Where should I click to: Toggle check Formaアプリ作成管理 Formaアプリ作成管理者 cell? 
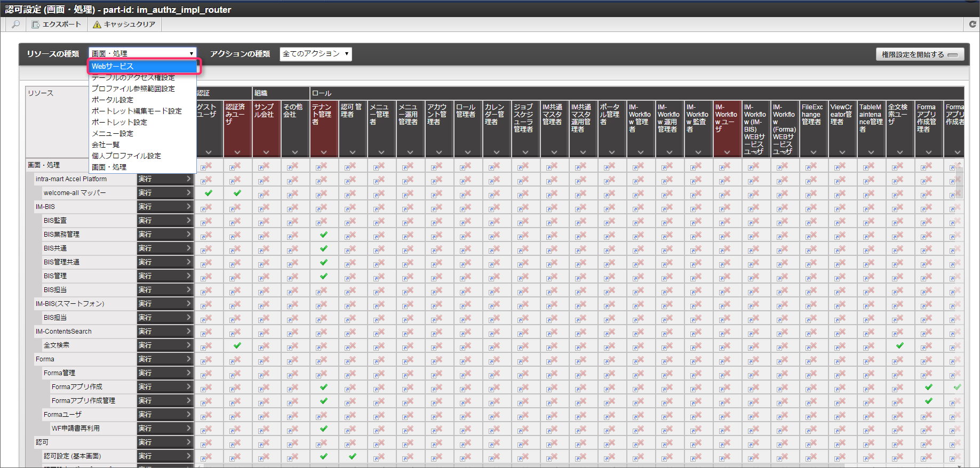click(x=929, y=401)
